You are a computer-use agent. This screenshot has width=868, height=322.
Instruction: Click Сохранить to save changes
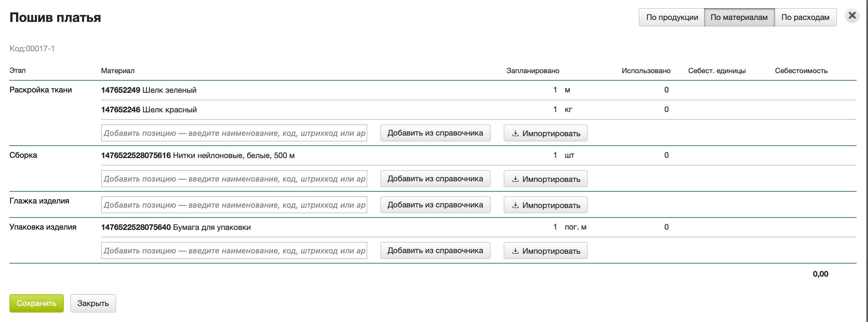(x=36, y=303)
